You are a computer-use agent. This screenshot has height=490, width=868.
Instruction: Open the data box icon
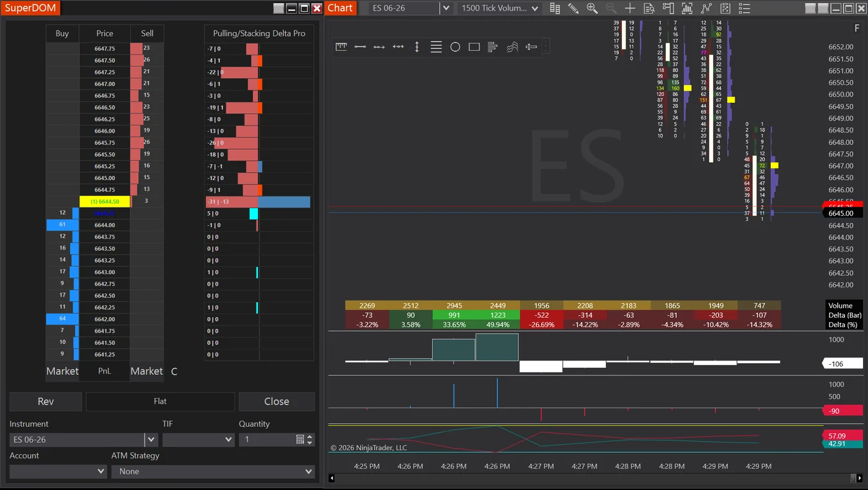649,8
